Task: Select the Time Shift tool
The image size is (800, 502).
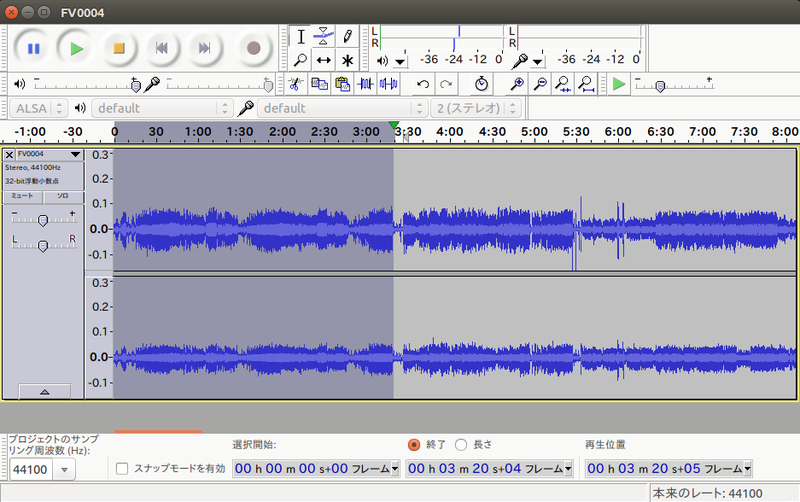Action: (323, 60)
